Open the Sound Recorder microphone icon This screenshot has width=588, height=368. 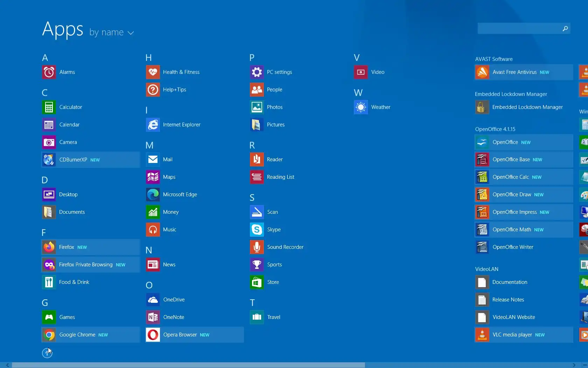[257, 247]
